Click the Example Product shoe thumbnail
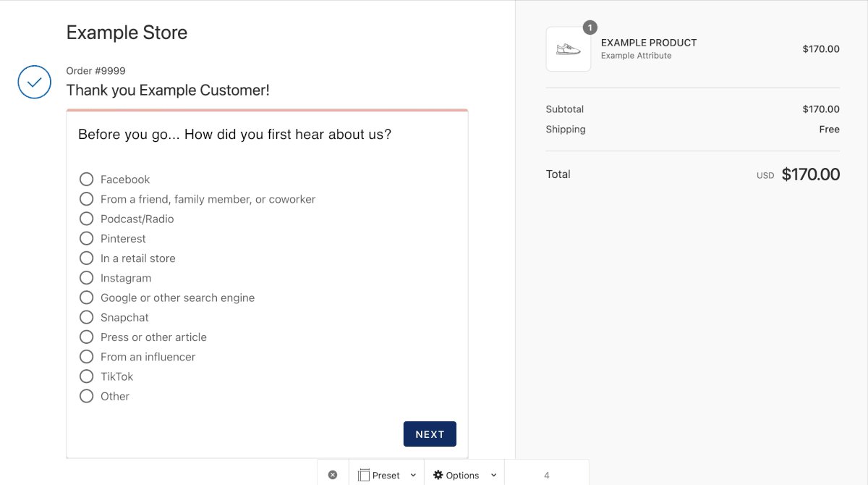 [569, 49]
